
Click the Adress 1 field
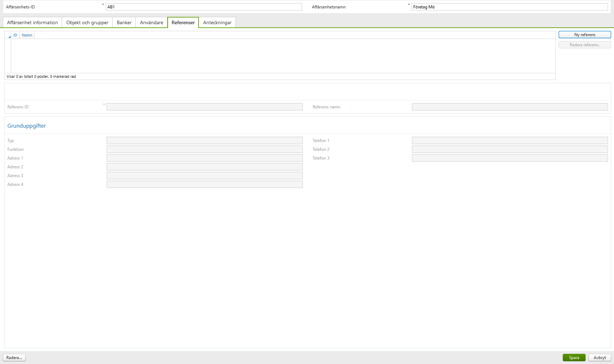[x=204, y=158]
